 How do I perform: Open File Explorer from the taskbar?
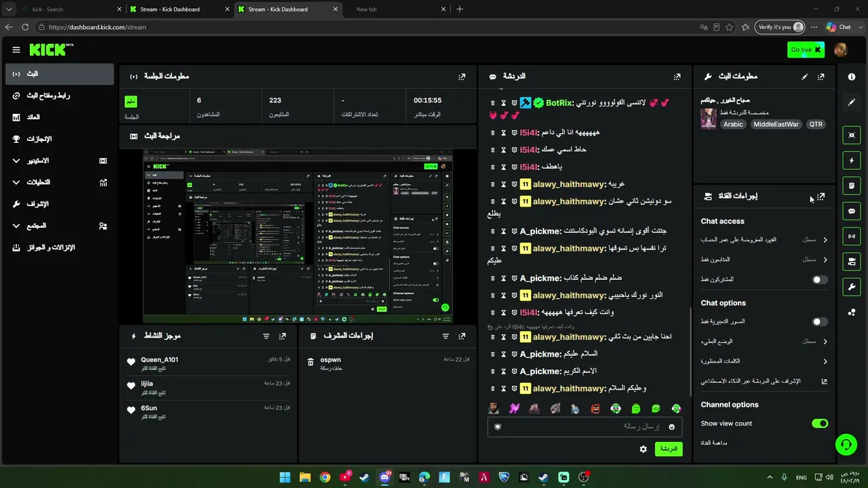tap(305, 477)
